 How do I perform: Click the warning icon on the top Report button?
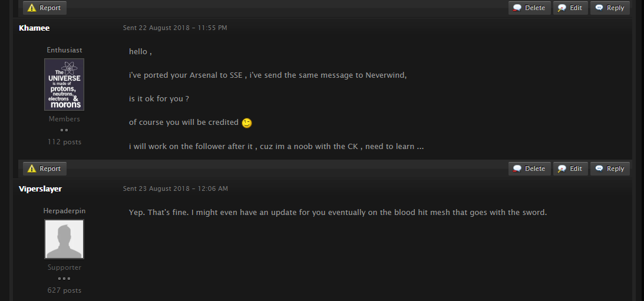coord(32,8)
